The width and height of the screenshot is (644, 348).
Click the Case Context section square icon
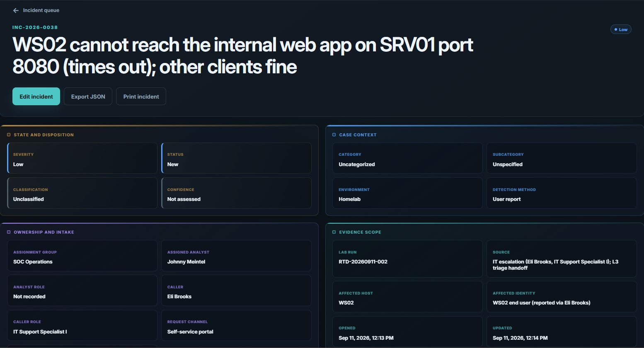[x=334, y=135]
